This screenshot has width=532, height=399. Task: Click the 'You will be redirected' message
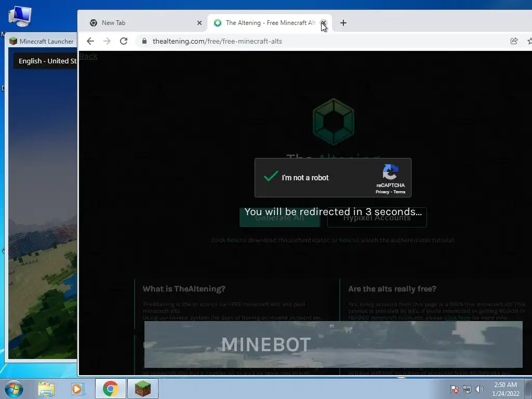coord(333,212)
